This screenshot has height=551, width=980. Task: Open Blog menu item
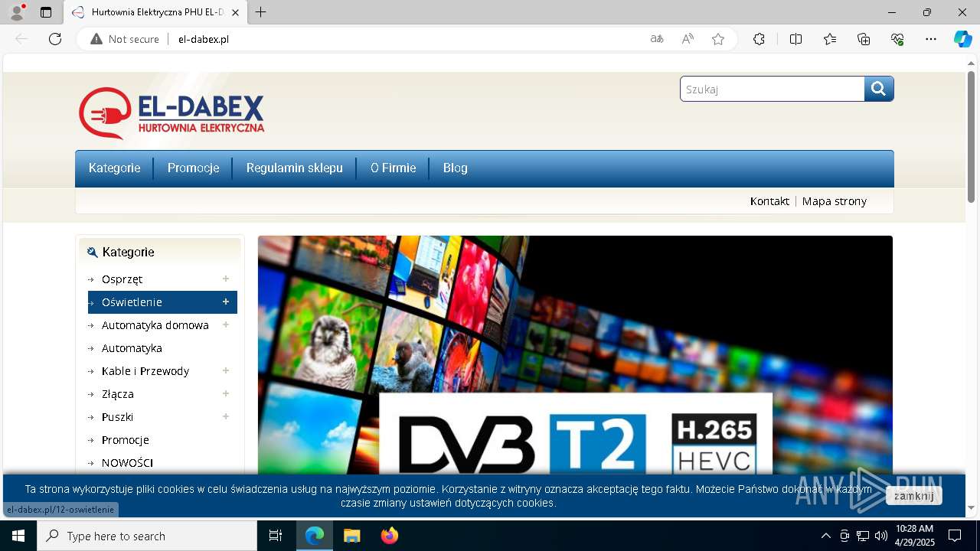[455, 168]
